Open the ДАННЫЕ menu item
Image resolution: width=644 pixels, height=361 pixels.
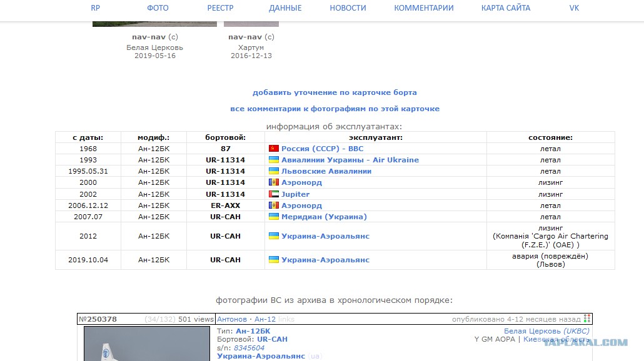pos(285,7)
